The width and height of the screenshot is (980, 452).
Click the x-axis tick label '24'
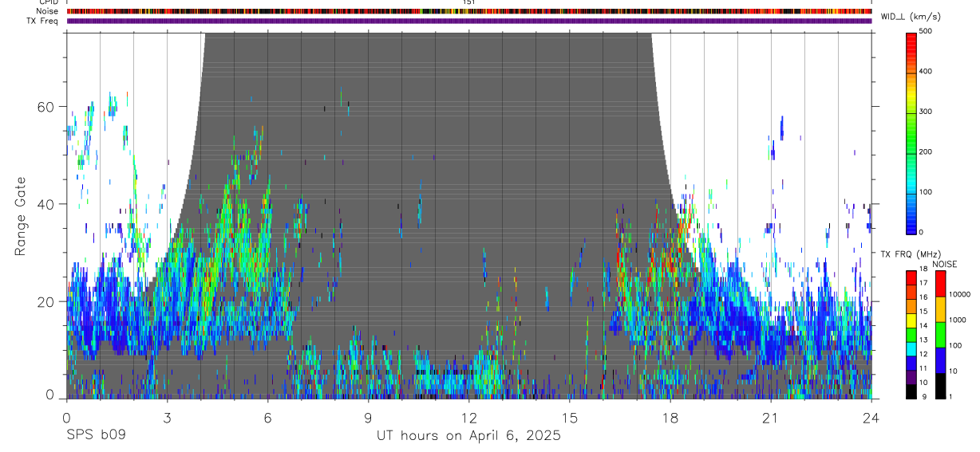coord(871,418)
